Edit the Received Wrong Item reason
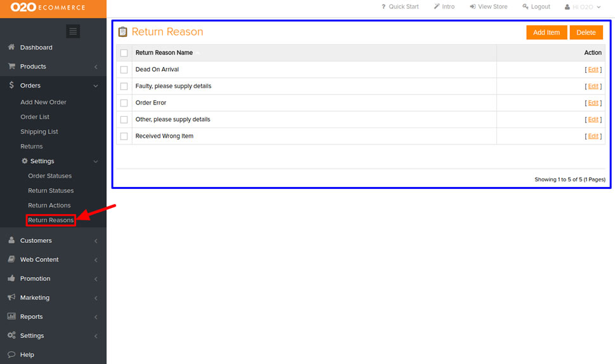 593,136
